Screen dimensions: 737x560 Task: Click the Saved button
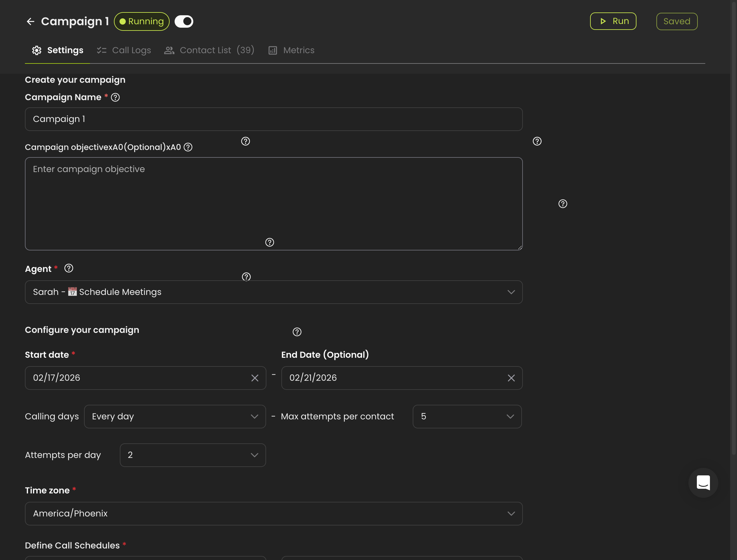pos(677,21)
